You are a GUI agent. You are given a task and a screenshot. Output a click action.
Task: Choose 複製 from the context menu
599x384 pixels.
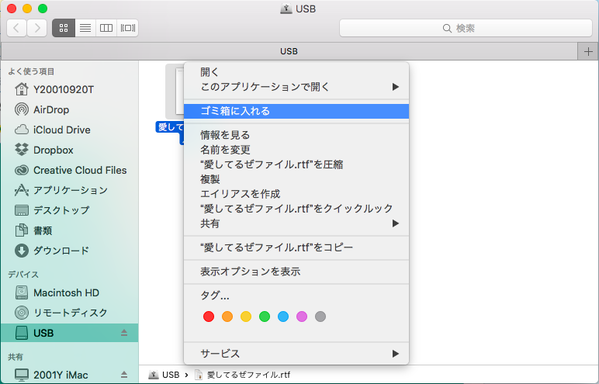pyautogui.click(x=296, y=179)
